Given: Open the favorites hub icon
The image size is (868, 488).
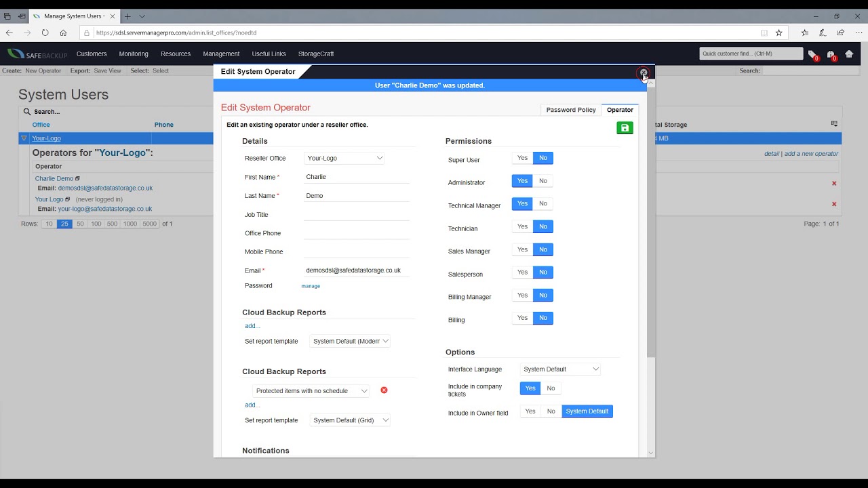Looking at the screenshot, I should (804, 33).
